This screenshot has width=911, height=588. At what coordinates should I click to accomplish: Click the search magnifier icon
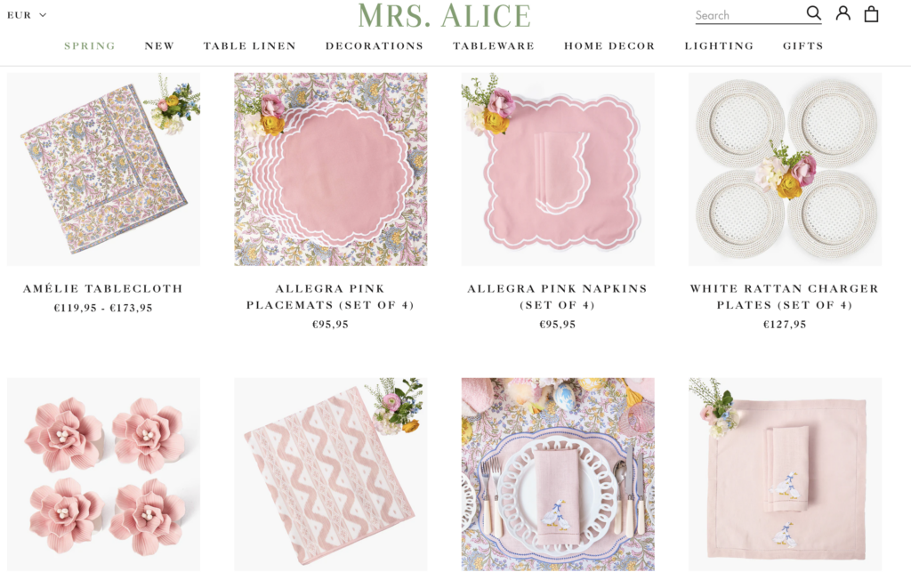coord(813,13)
